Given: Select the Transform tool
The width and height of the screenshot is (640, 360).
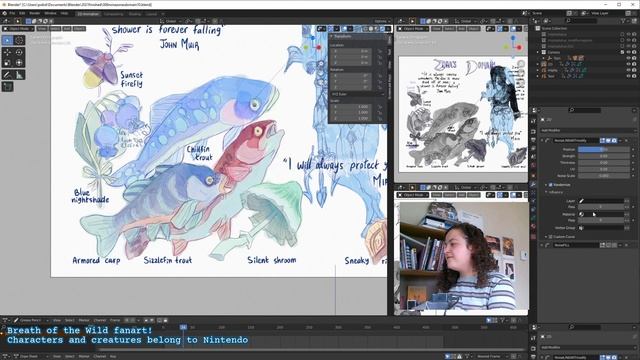Looking at the screenshot, I should (19, 63).
